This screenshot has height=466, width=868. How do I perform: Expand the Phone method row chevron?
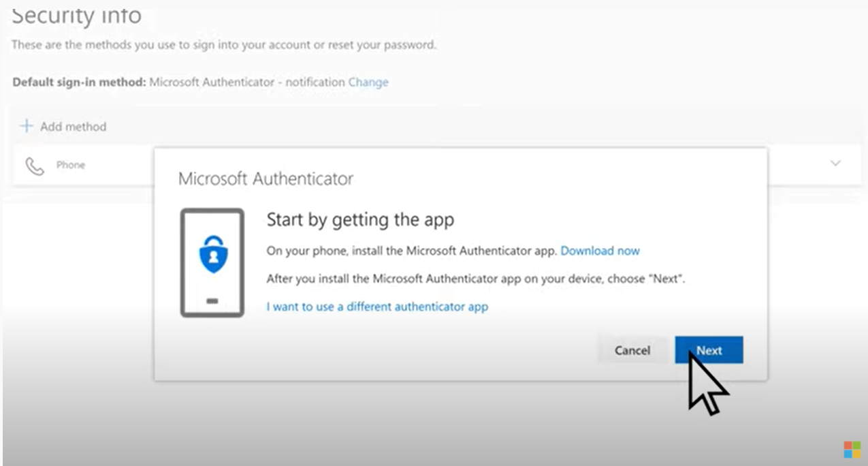[x=835, y=164]
